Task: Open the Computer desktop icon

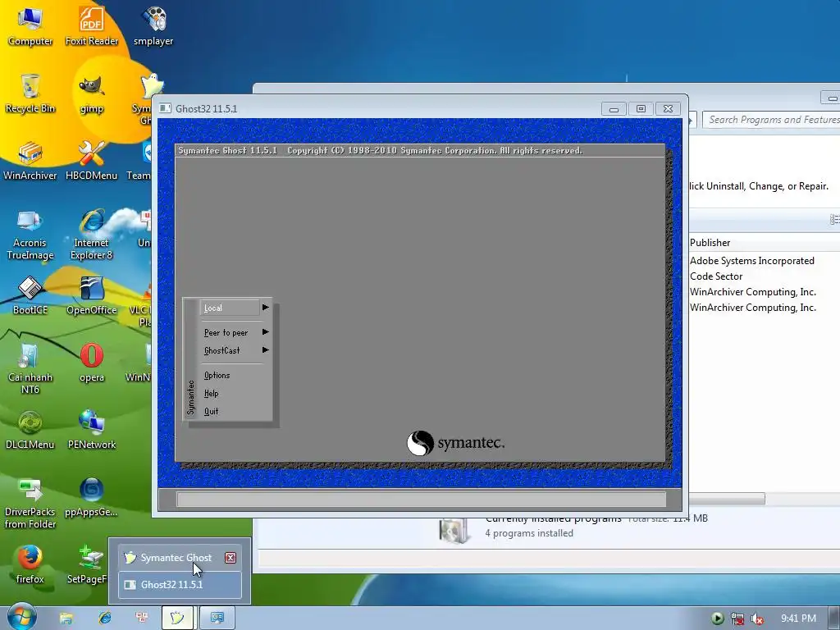Action: [x=30, y=25]
